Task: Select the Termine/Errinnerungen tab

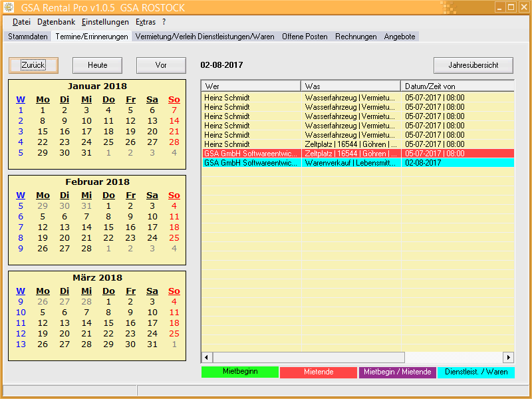Action: 92,37
